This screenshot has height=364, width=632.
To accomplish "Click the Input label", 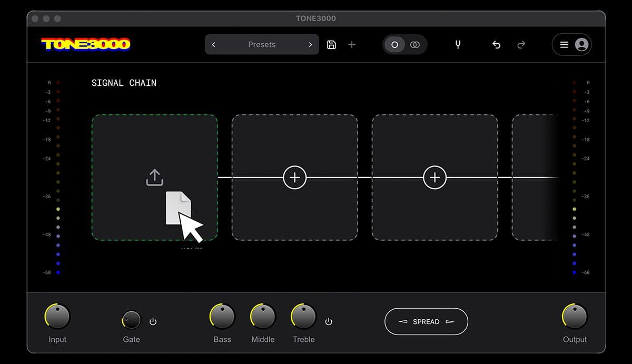I will (57, 340).
